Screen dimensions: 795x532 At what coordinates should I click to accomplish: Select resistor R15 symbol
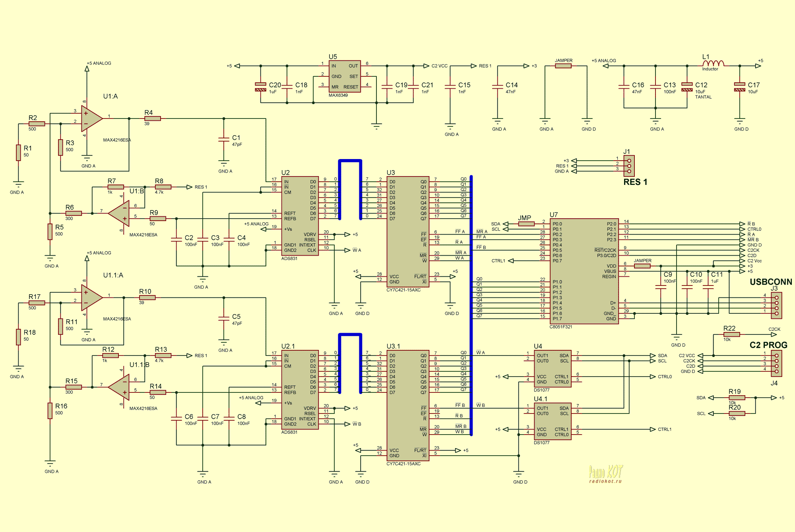(x=74, y=387)
